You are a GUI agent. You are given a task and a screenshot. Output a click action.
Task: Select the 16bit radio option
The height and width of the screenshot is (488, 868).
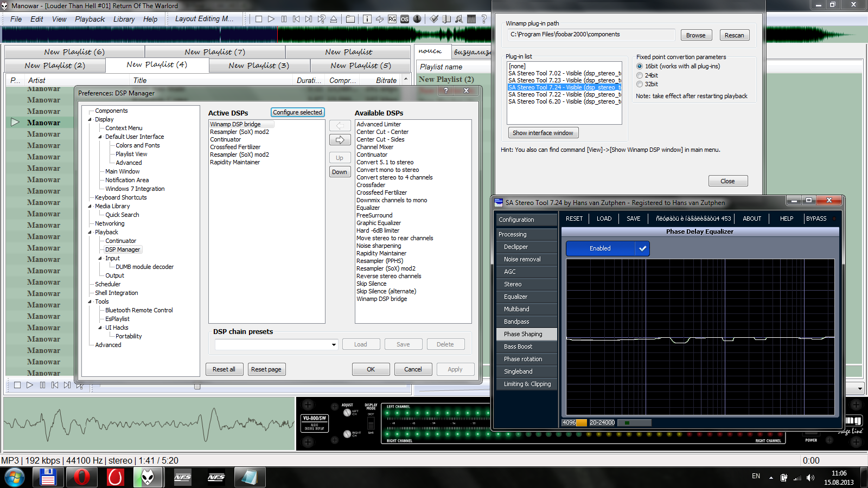pyautogui.click(x=640, y=66)
